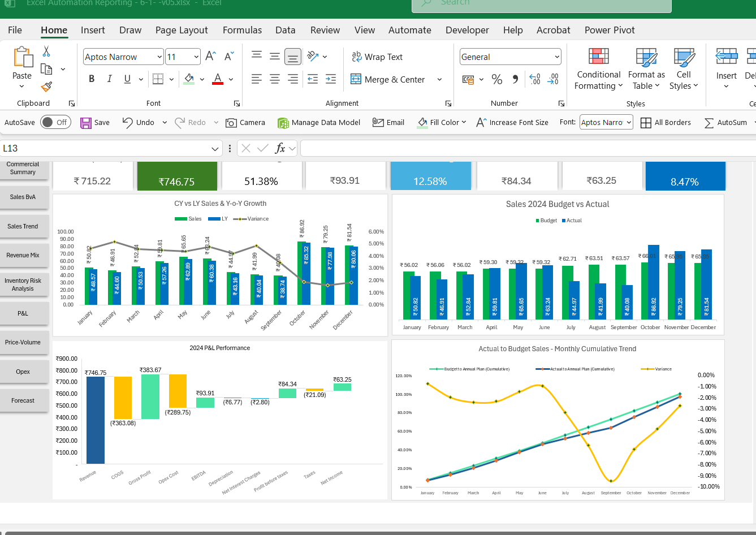Decrease font size with small A icon
Image resolution: width=756 pixels, height=535 pixels.
click(229, 56)
